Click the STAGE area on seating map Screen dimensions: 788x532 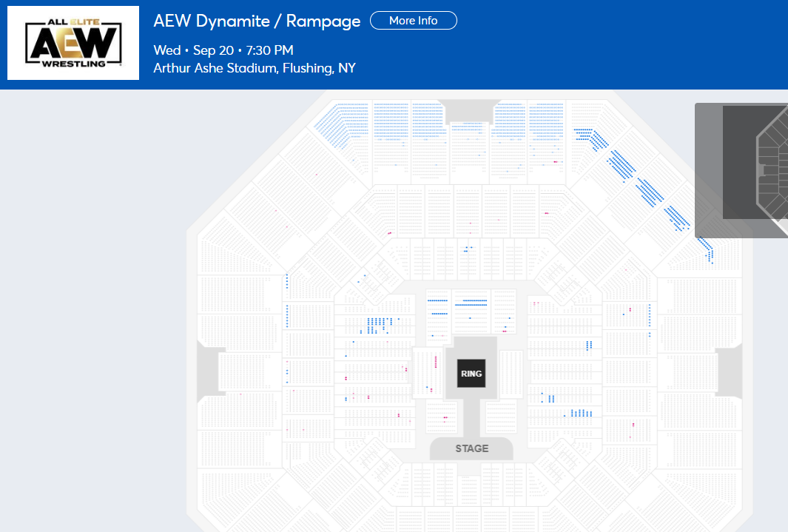471,448
